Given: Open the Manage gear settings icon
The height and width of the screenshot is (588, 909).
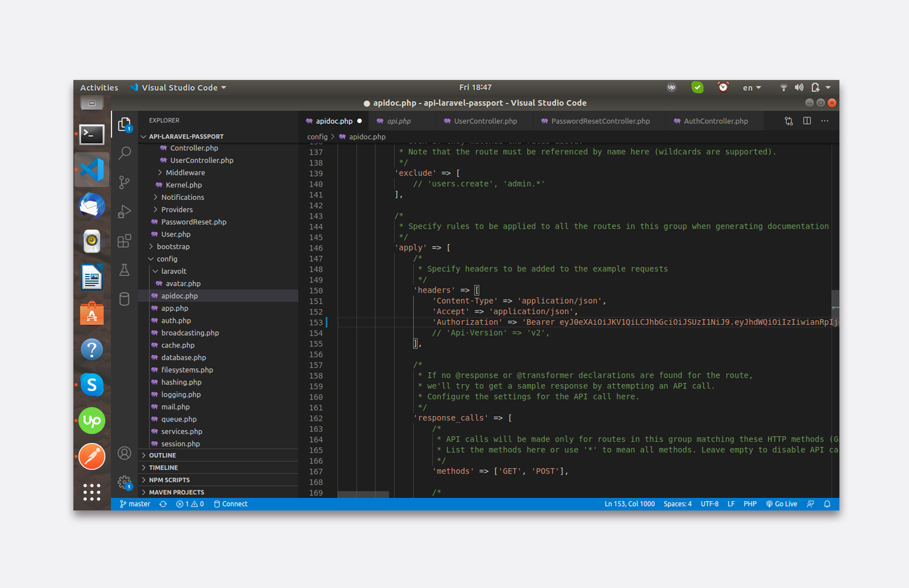Looking at the screenshot, I should pos(125,483).
